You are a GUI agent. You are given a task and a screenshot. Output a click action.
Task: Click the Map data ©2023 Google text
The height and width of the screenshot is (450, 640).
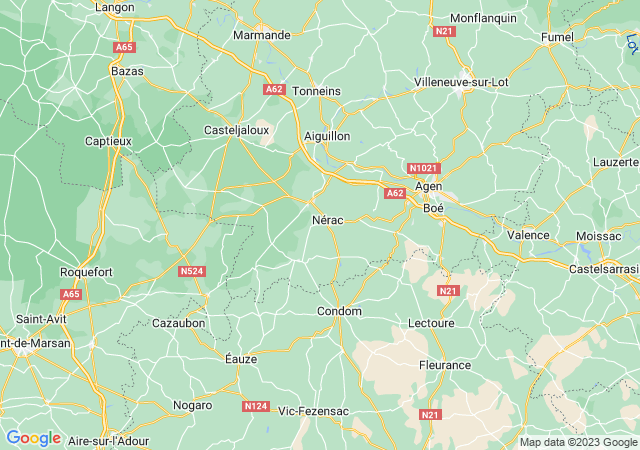[578, 442]
